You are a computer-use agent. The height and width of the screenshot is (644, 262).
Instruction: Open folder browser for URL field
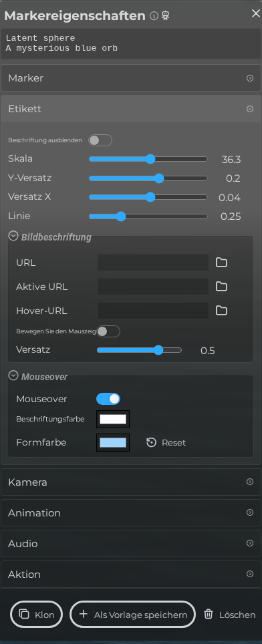click(221, 263)
